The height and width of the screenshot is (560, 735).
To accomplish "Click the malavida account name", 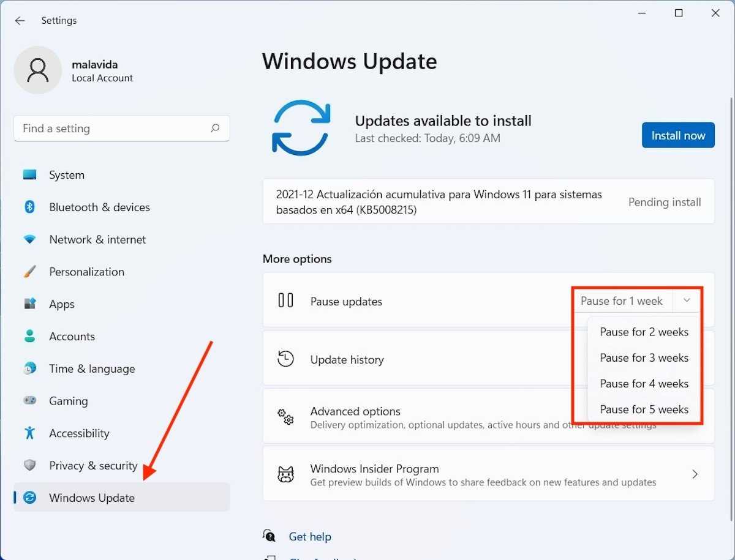I will point(95,64).
